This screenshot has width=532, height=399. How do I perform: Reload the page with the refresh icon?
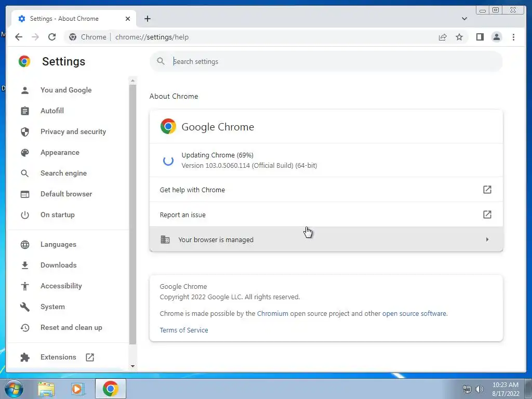coord(52,37)
